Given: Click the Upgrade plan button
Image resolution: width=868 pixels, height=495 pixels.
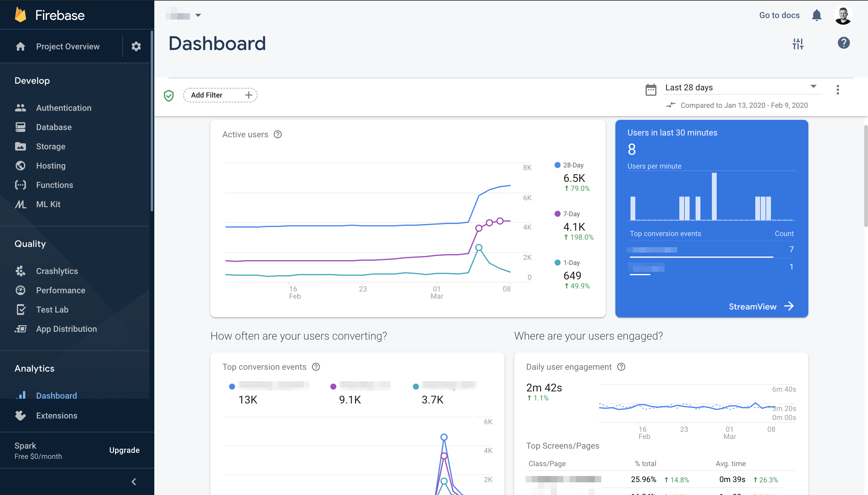Looking at the screenshot, I should tap(124, 450).
